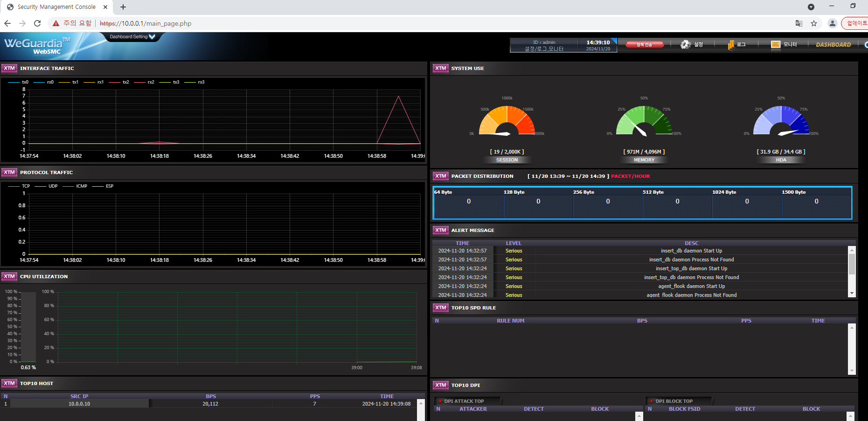Click the XTM badge beside TOP10 SPD RULE

pyautogui.click(x=440, y=308)
